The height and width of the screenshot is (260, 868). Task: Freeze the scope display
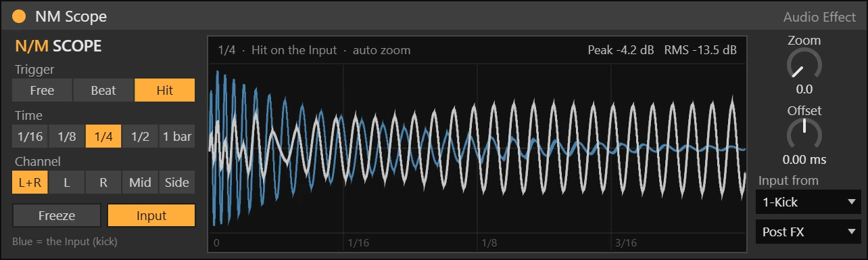(57, 216)
